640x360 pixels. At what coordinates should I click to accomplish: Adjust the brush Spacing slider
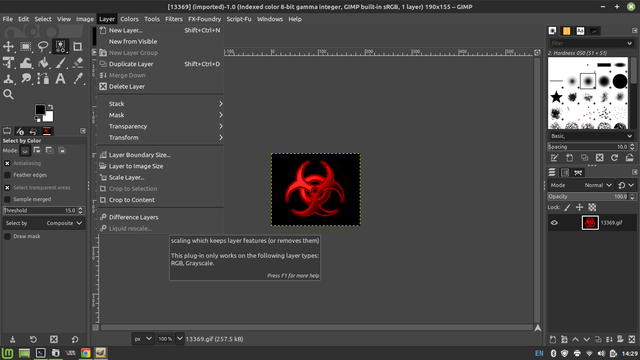(591, 147)
